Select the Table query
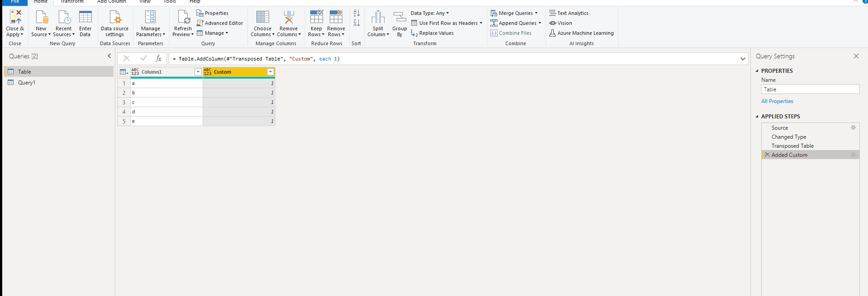Image resolution: width=868 pixels, height=296 pixels. [59, 71]
